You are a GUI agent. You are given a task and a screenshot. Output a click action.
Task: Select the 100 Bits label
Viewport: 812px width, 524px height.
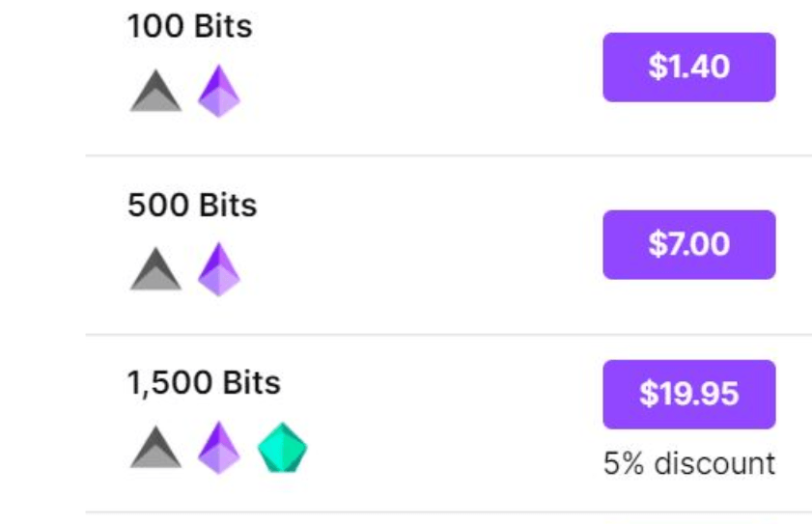190,26
